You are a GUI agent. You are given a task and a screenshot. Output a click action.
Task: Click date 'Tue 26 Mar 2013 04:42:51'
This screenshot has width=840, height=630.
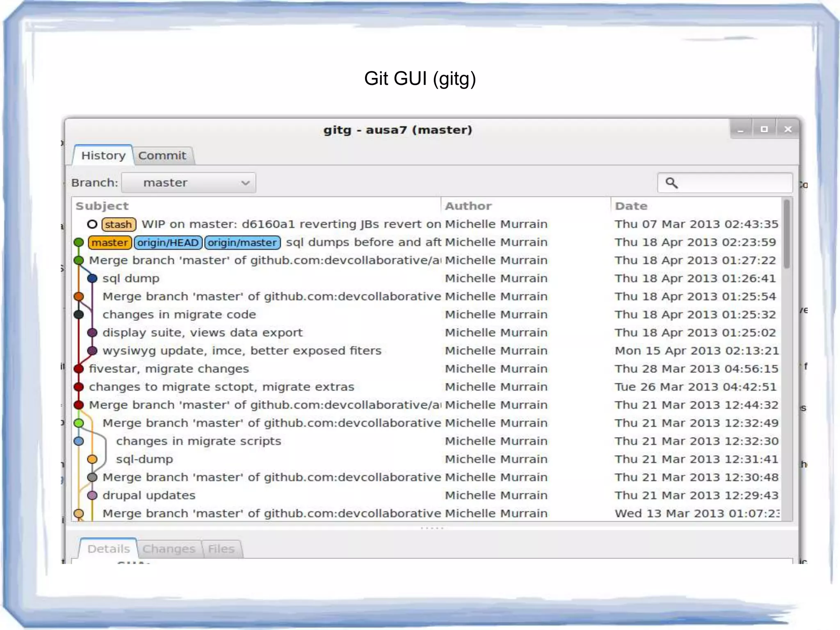[696, 387]
